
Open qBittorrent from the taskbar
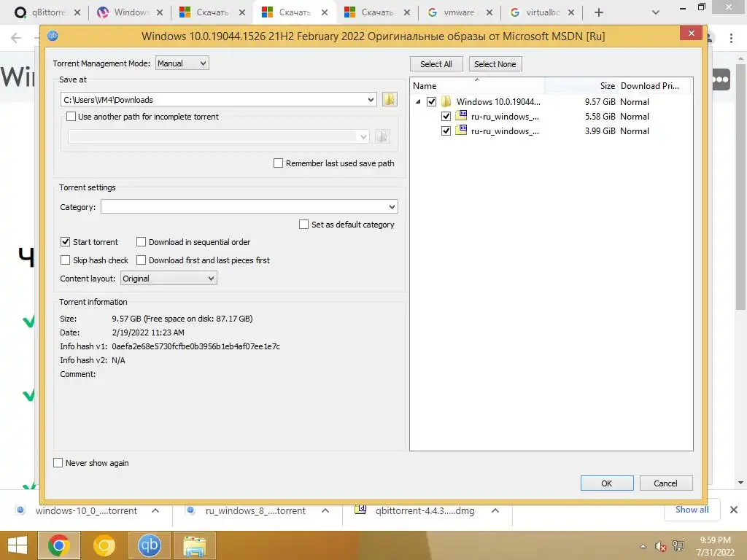149,545
